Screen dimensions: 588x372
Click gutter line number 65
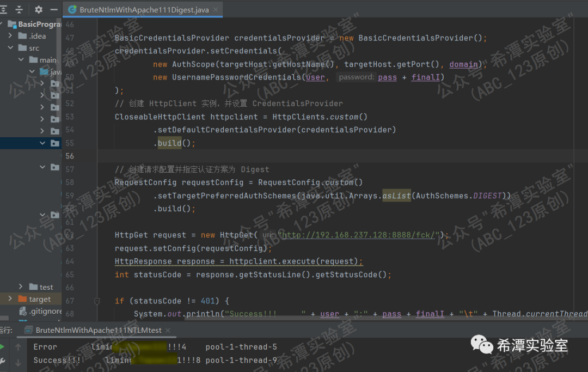(70, 275)
